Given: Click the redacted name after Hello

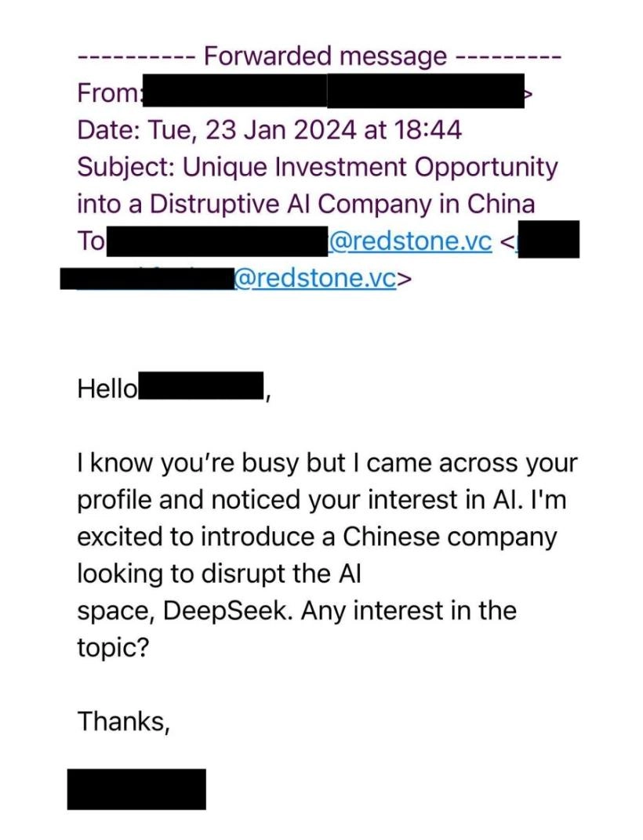Looking at the screenshot, I should pos(201,386).
